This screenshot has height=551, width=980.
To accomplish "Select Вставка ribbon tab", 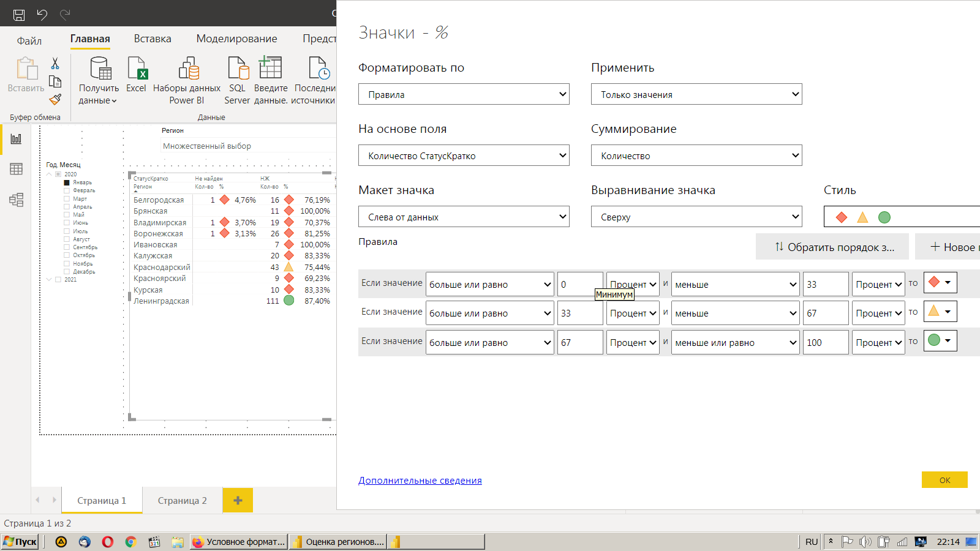I will pyautogui.click(x=153, y=39).
